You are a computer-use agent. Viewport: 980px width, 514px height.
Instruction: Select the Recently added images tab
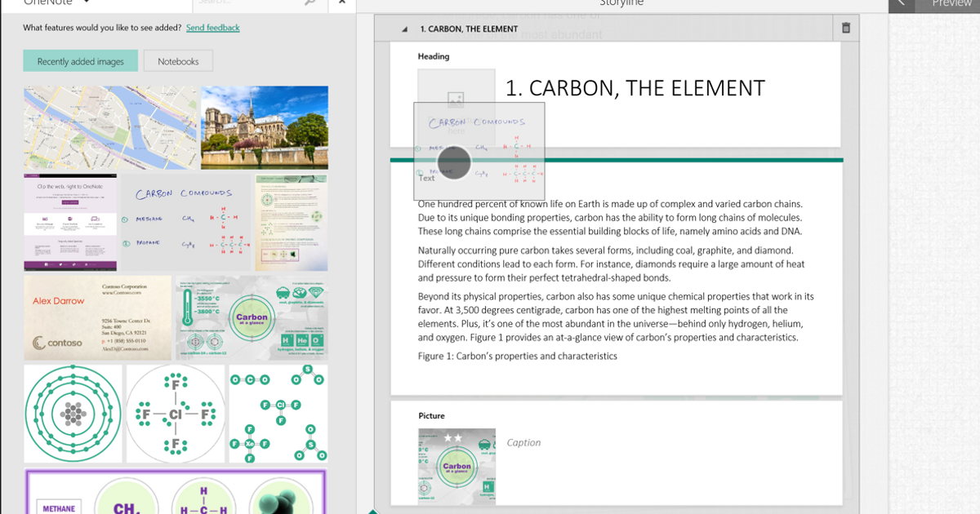tap(80, 60)
